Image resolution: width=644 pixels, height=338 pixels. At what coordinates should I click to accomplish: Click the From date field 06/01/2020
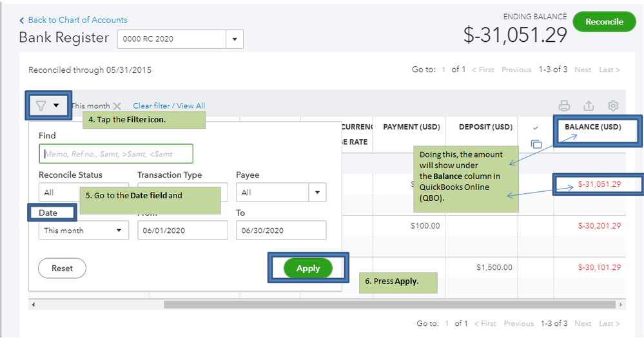click(182, 230)
